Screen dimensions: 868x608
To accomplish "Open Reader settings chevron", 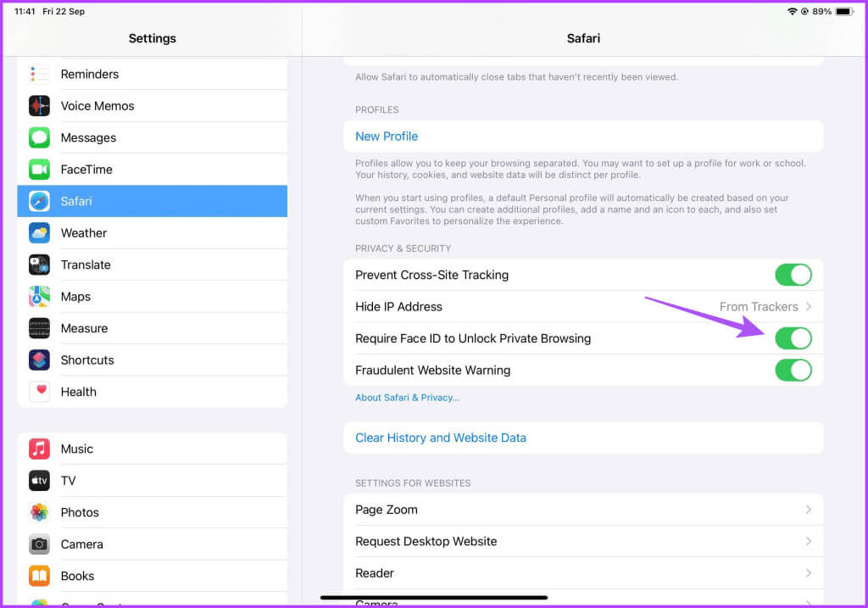I will pyautogui.click(x=809, y=573).
